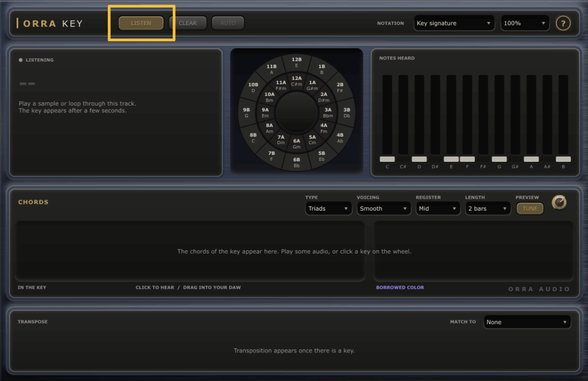Select 7B F on the key wheel

click(x=272, y=156)
